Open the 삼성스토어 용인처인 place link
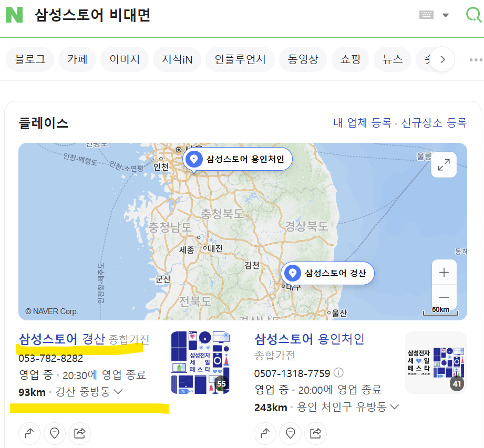 (x=310, y=339)
